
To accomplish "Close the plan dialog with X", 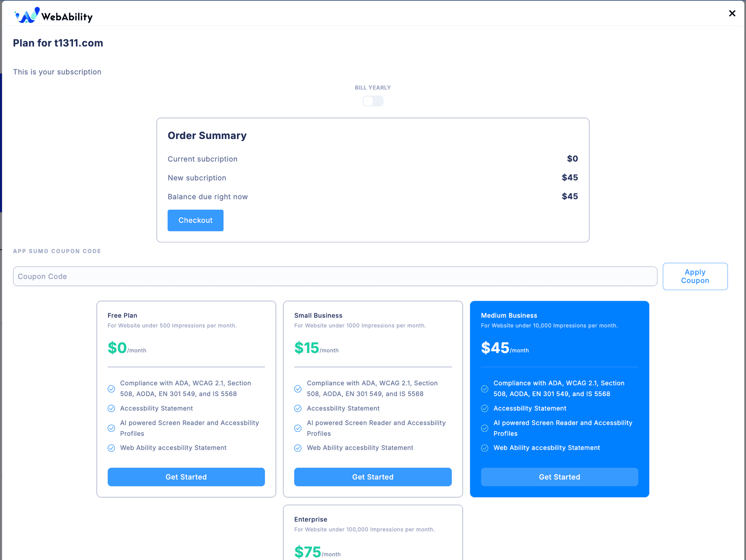I will 732,14.
